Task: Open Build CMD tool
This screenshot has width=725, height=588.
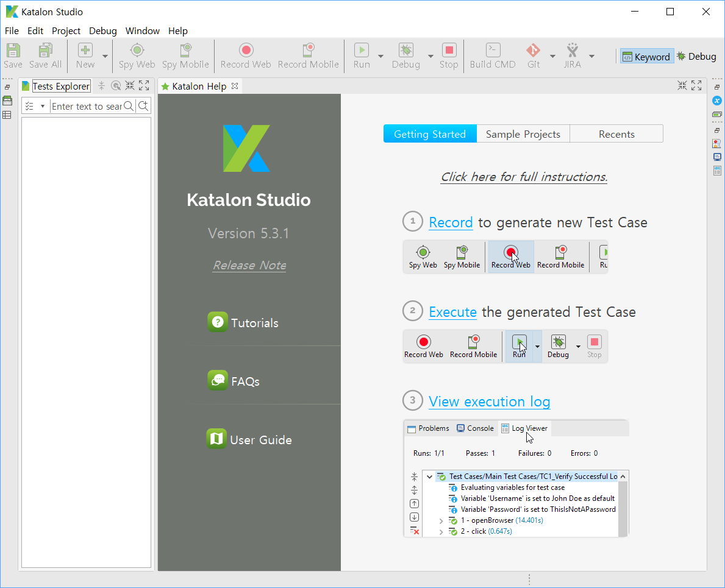Action: pos(493,56)
